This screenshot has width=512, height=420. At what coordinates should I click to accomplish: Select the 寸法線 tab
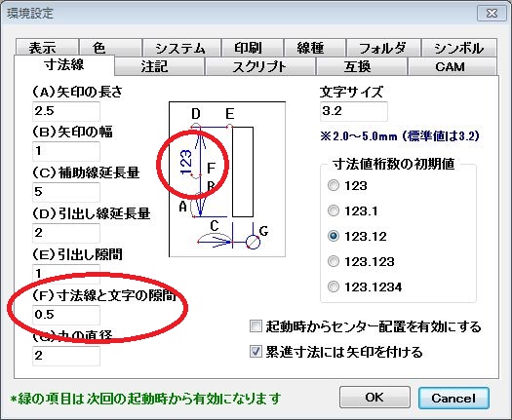[x=64, y=65]
